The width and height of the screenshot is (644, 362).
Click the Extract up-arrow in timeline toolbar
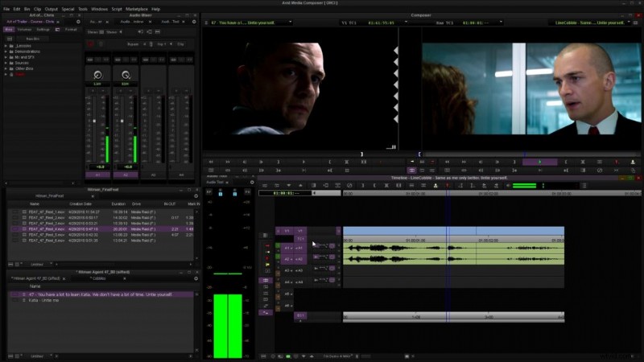tap(300, 186)
